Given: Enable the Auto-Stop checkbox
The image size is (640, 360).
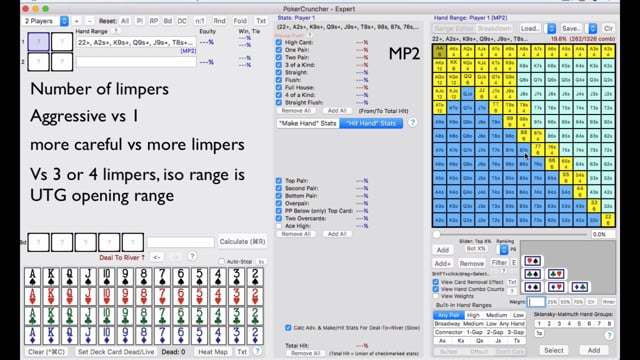Looking at the screenshot, I should [221, 261].
